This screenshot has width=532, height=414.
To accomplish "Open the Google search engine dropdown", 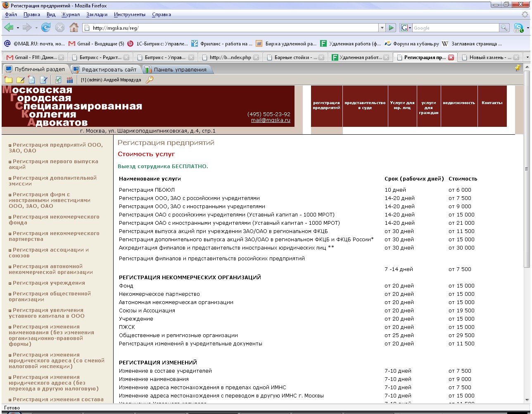I will tap(406, 28).
